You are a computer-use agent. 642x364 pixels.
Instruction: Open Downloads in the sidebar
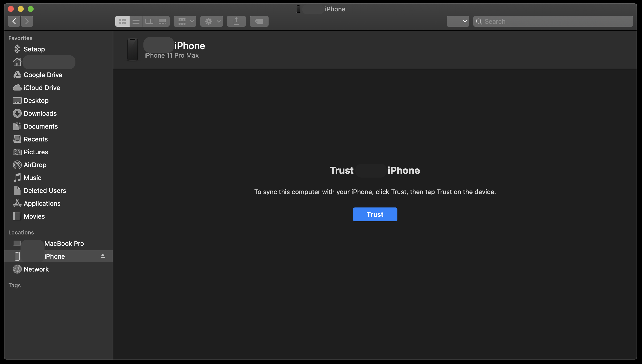click(x=58, y=113)
